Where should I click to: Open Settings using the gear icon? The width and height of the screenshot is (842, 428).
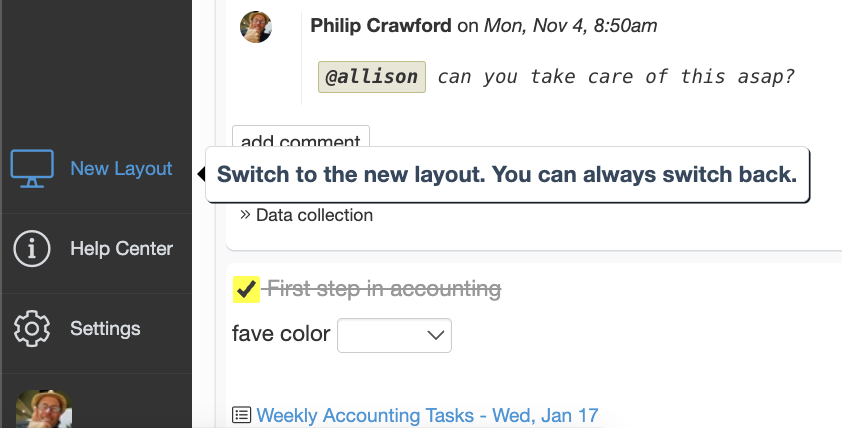coord(32,328)
